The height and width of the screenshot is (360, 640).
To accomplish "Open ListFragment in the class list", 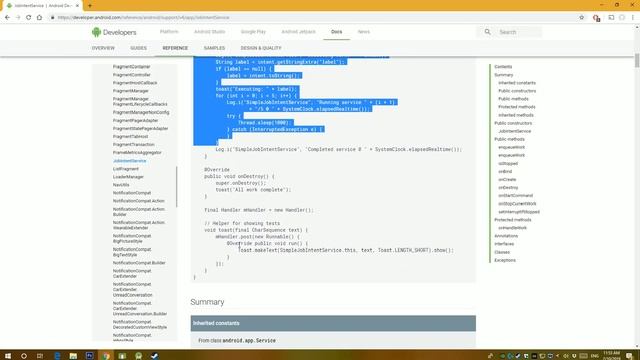I will [x=126, y=169].
